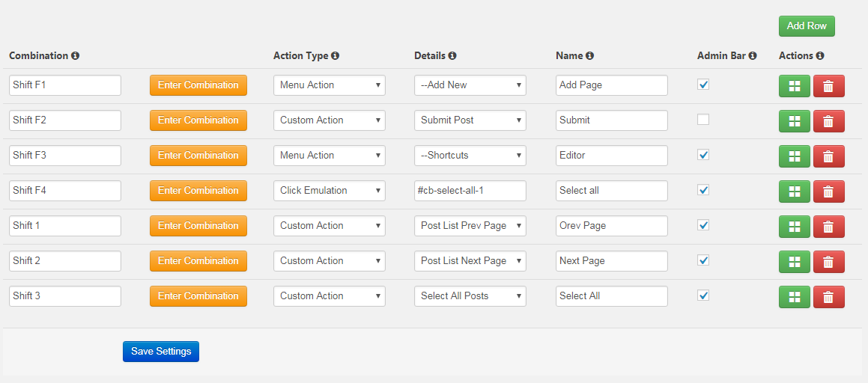The image size is (868, 383).
Task: Click the Save Settings button
Action: [161, 352]
